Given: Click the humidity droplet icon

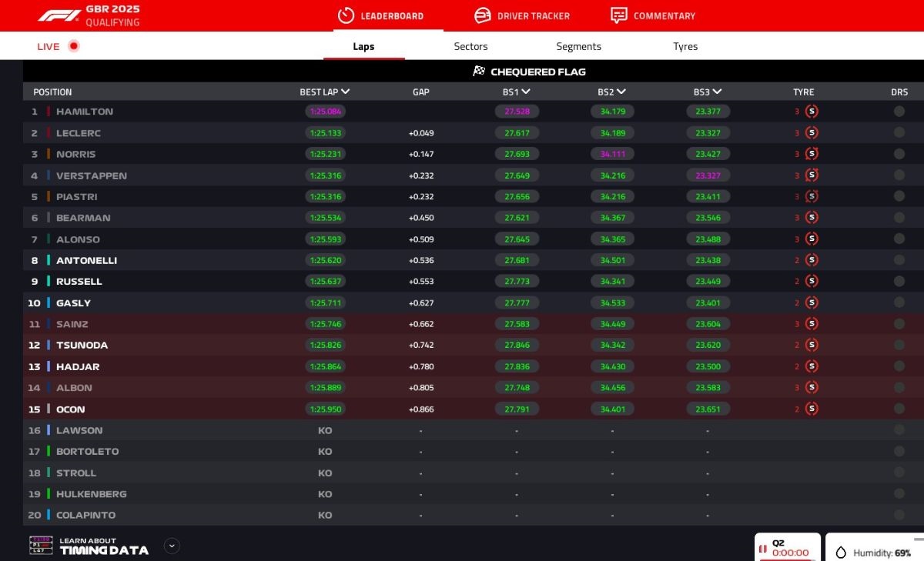Looking at the screenshot, I should [841, 553].
